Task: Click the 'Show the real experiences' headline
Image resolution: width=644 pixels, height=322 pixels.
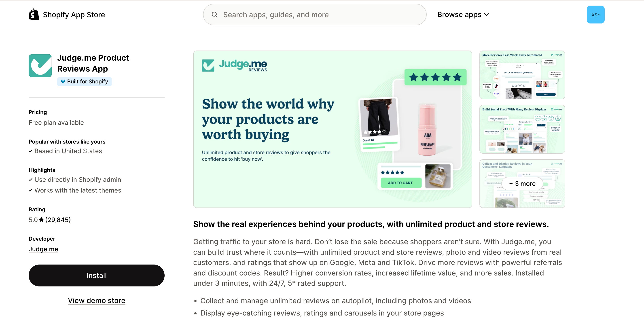Action: click(x=371, y=224)
